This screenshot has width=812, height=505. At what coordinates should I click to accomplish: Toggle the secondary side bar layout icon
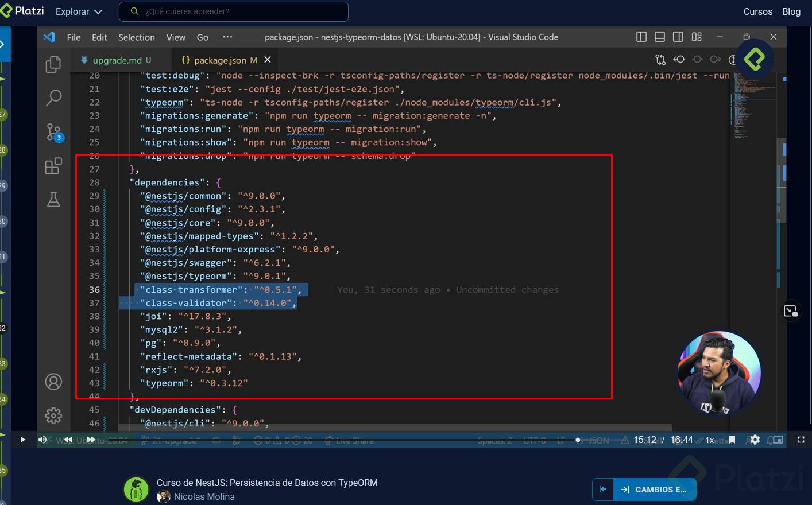pos(678,37)
